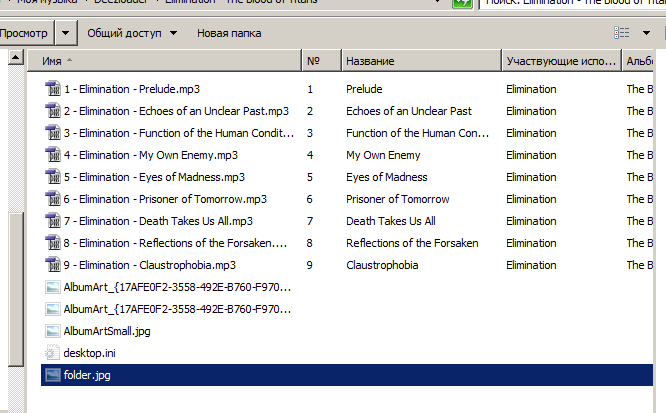666x413 pixels.
Task: Click the mp3 icon of Eyes of Madness file
Action: point(53,177)
